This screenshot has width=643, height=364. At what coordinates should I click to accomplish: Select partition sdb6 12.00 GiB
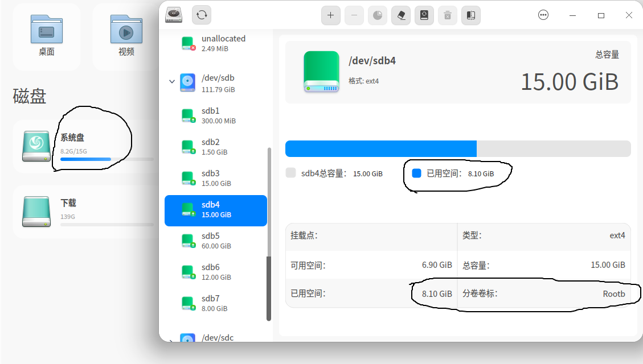tap(216, 272)
